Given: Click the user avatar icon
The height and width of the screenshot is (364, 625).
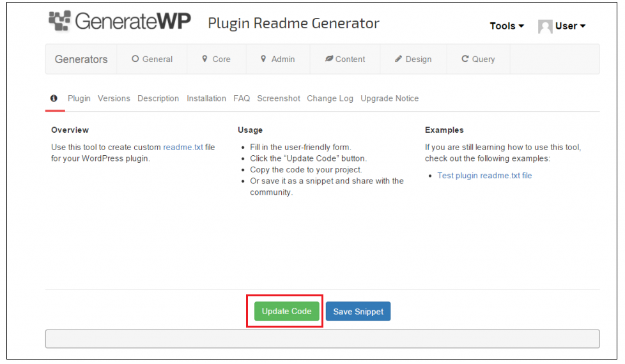Looking at the screenshot, I should point(545,26).
